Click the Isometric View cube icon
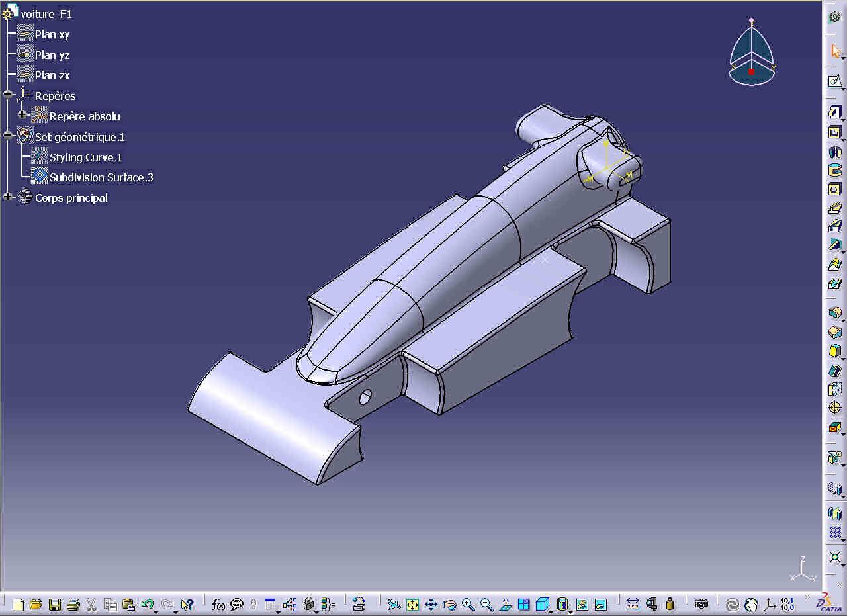The width and height of the screenshot is (847, 616). (542, 604)
